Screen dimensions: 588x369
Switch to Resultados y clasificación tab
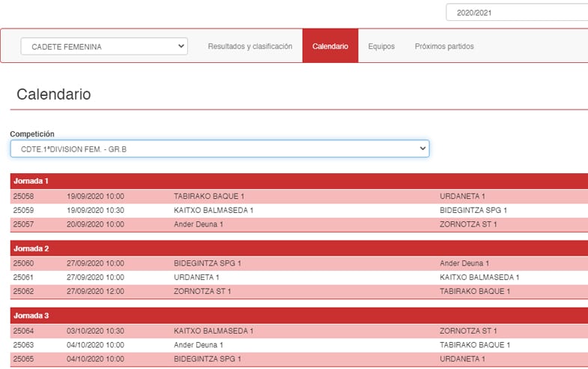249,46
